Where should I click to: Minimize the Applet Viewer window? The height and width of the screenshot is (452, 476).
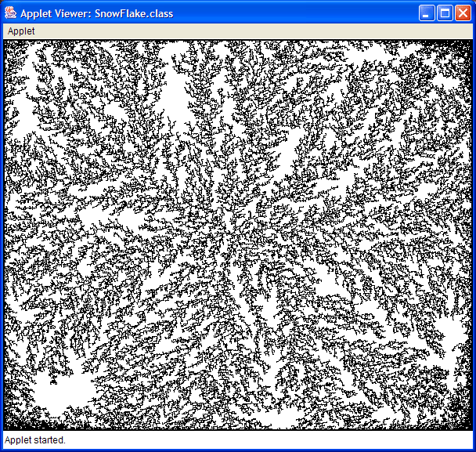click(427, 13)
